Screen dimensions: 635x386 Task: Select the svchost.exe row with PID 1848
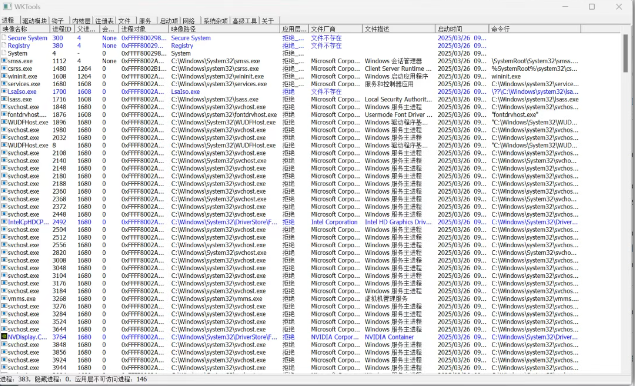[x=311, y=107]
